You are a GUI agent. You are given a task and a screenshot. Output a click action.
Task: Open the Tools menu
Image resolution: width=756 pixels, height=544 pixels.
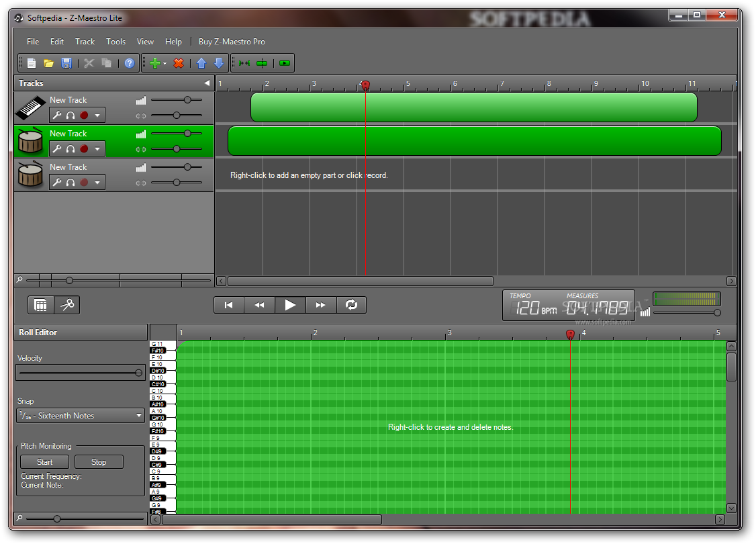click(x=115, y=42)
